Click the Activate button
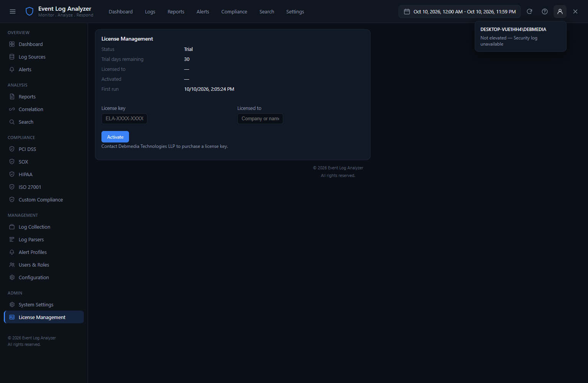The width and height of the screenshot is (588, 383). [x=115, y=137]
